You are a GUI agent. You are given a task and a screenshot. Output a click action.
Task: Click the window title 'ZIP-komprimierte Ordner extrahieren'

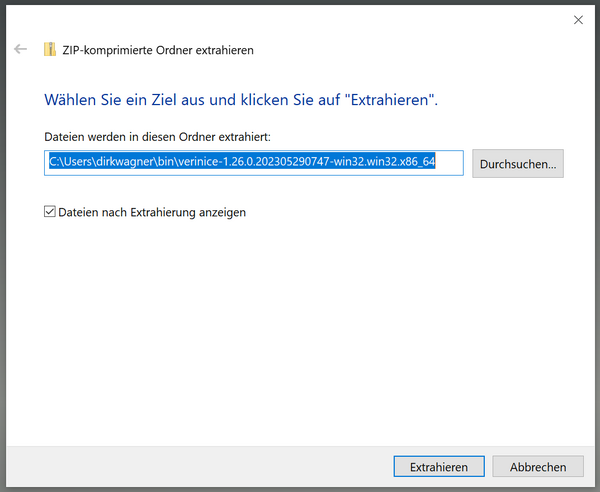[160, 49]
